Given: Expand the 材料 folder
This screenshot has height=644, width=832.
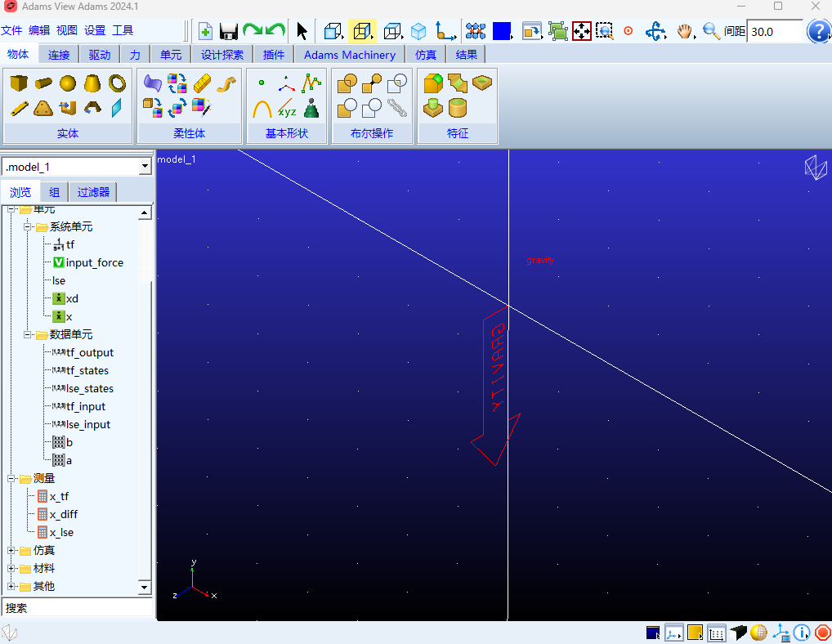Looking at the screenshot, I should pyautogui.click(x=11, y=569).
